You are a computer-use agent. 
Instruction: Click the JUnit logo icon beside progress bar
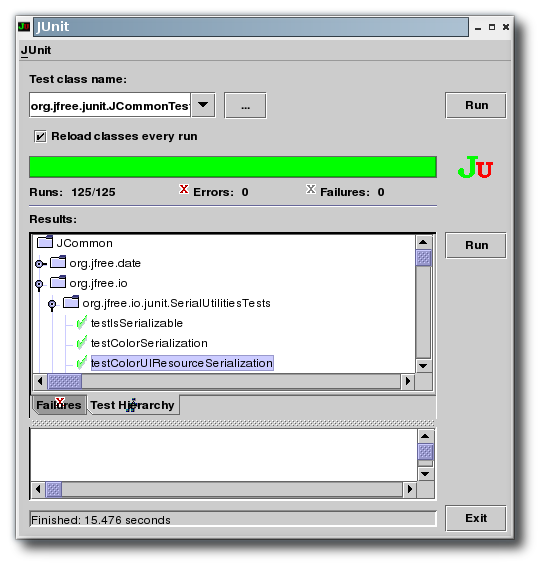coord(475,167)
